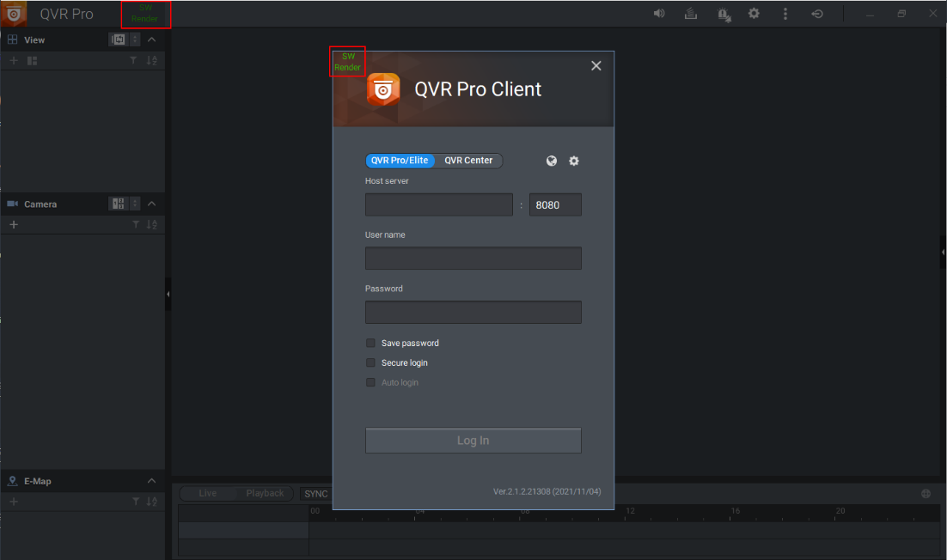This screenshot has height=560, width=947.
Task: Click the globe language icon in login dialog
Action: point(552,161)
